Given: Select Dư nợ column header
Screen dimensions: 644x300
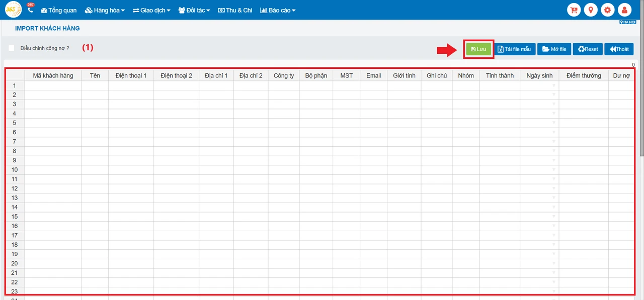Looking at the screenshot, I should (621, 76).
